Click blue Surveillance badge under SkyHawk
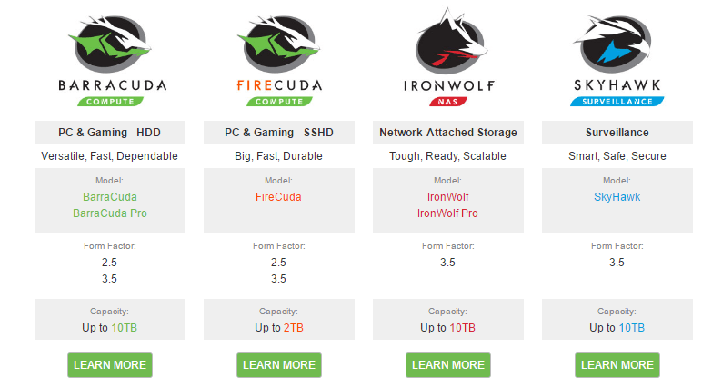723x387 pixels. click(x=617, y=101)
